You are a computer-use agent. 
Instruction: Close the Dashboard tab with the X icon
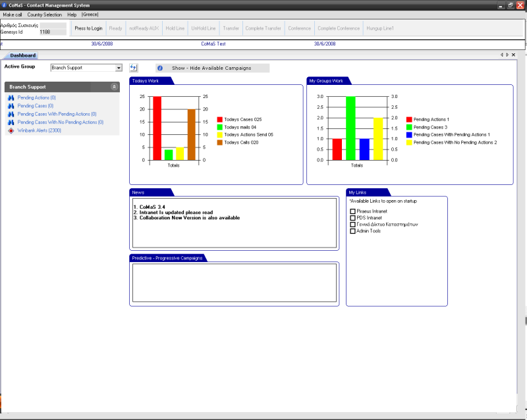coord(513,55)
